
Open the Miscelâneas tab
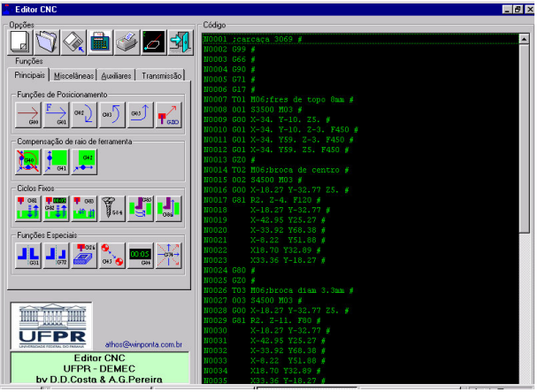pyautogui.click(x=73, y=76)
